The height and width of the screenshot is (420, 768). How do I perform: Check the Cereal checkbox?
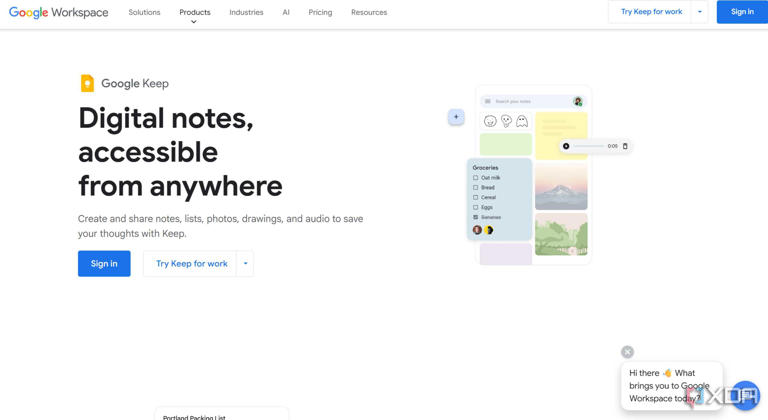(475, 198)
